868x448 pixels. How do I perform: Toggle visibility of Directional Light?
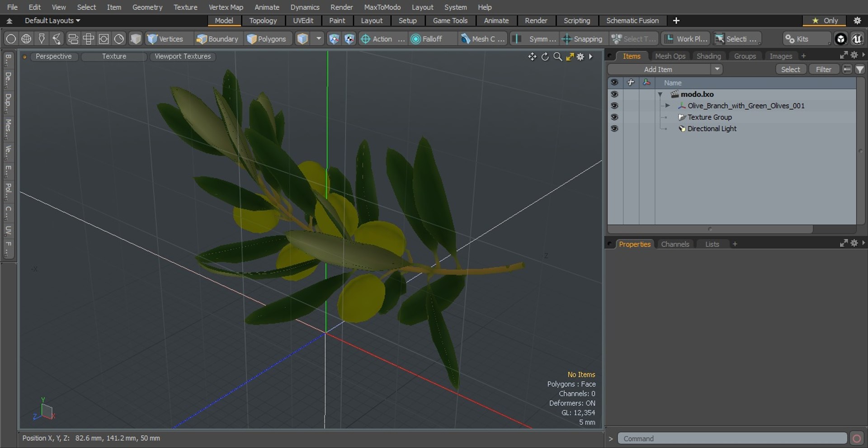click(x=614, y=128)
